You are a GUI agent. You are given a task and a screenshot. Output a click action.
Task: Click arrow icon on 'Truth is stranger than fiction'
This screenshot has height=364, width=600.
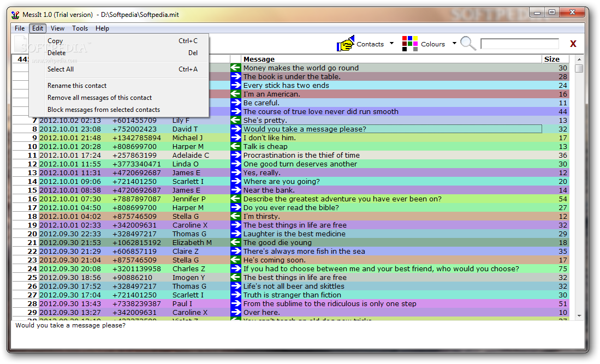[x=236, y=295]
